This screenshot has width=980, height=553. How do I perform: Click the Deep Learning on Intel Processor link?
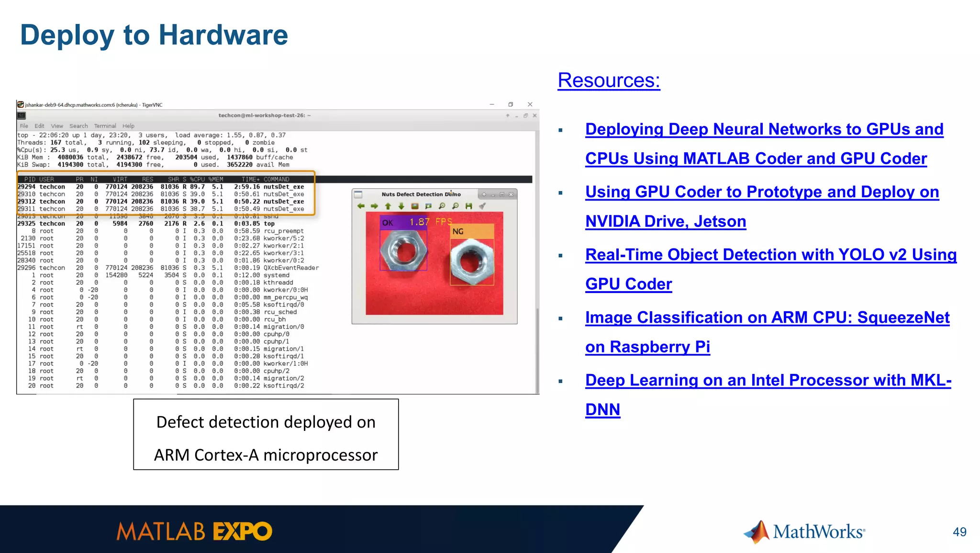click(768, 380)
